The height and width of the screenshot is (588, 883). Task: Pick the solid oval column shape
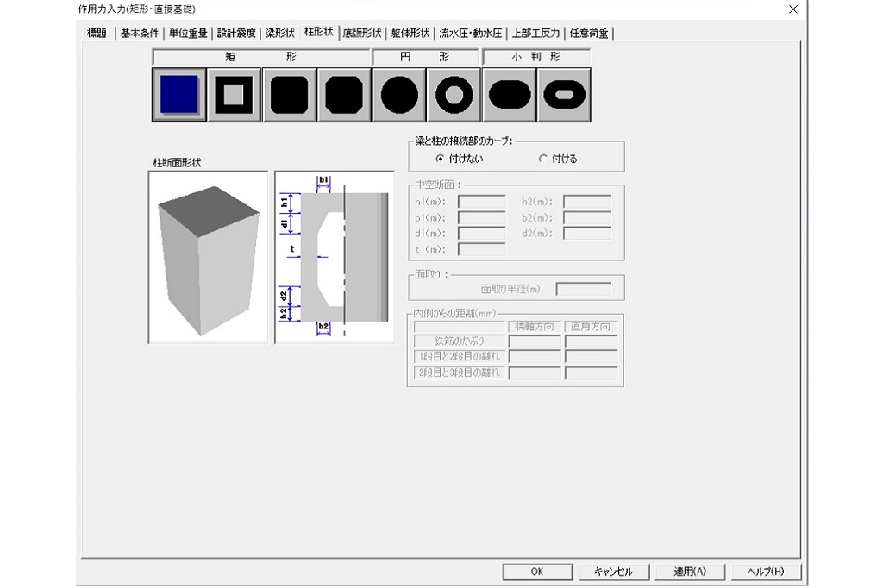click(509, 95)
